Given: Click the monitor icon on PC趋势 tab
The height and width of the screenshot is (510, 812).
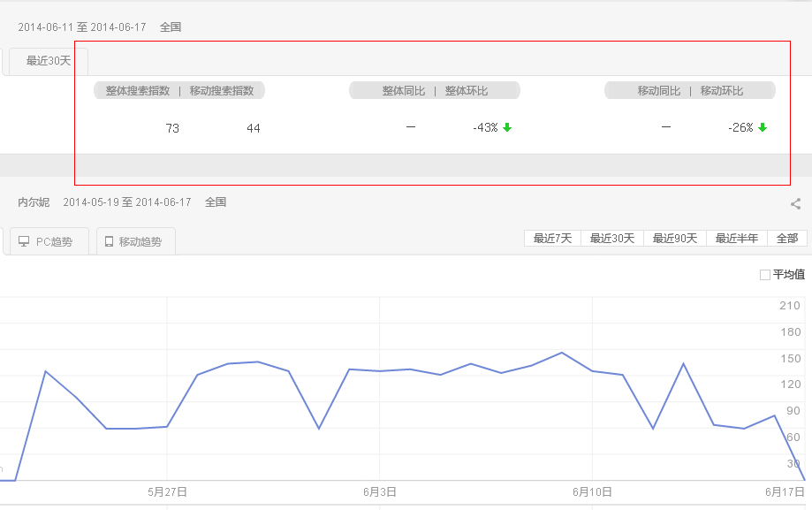Looking at the screenshot, I should [24, 241].
